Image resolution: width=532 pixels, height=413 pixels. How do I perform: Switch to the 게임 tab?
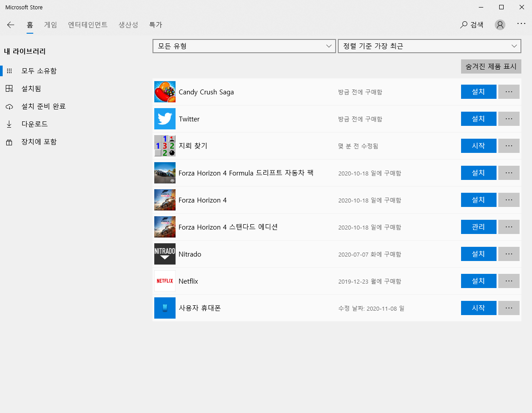51,25
